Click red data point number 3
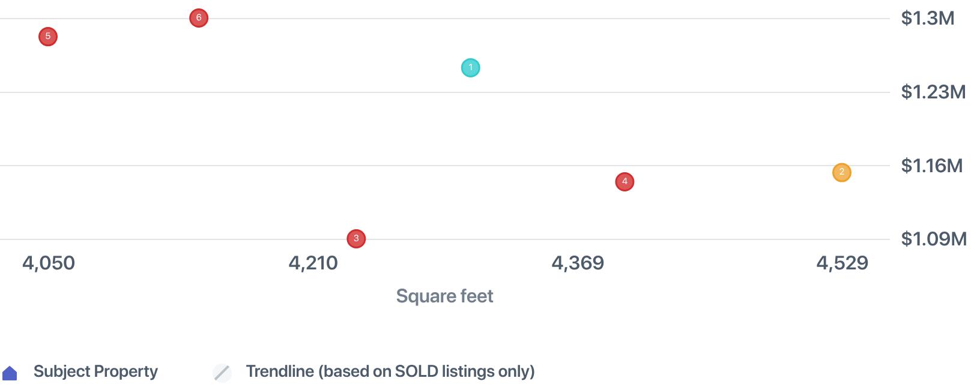Image resolution: width=980 pixels, height=390 pixels. pyautogui.click(x=356, y=239)
